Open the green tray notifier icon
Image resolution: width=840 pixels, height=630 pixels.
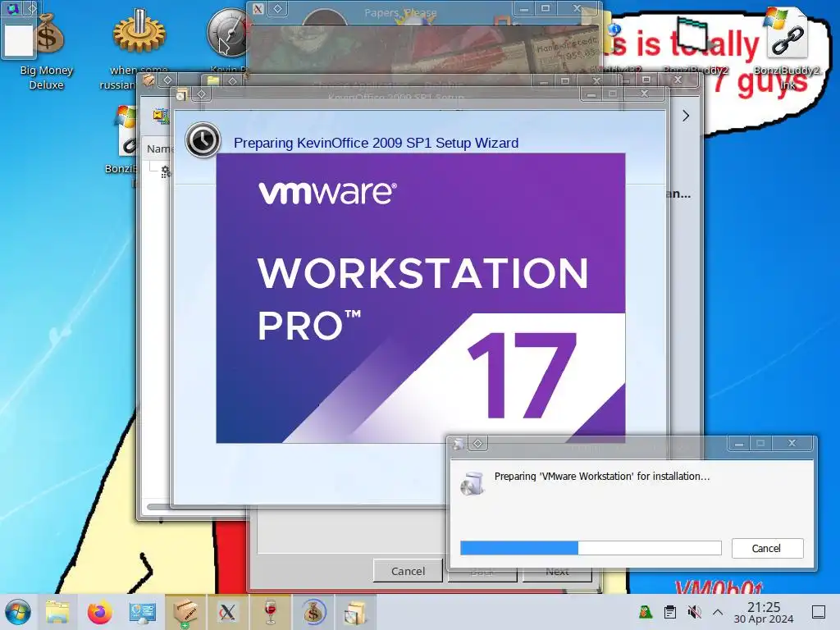646,612
